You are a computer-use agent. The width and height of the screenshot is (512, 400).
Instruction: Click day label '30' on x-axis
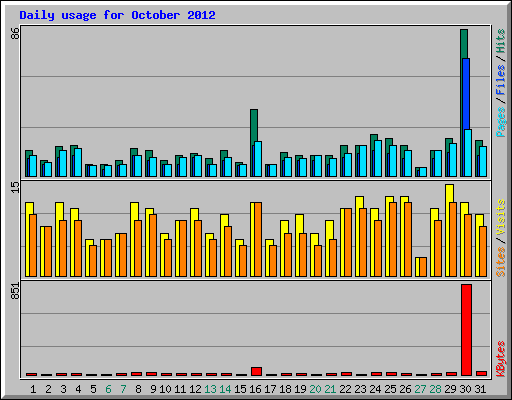point(465,389)
